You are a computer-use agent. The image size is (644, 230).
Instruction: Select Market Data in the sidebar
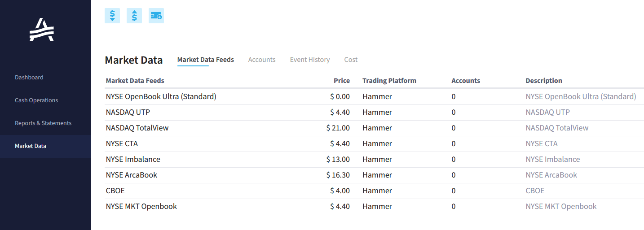31,146
